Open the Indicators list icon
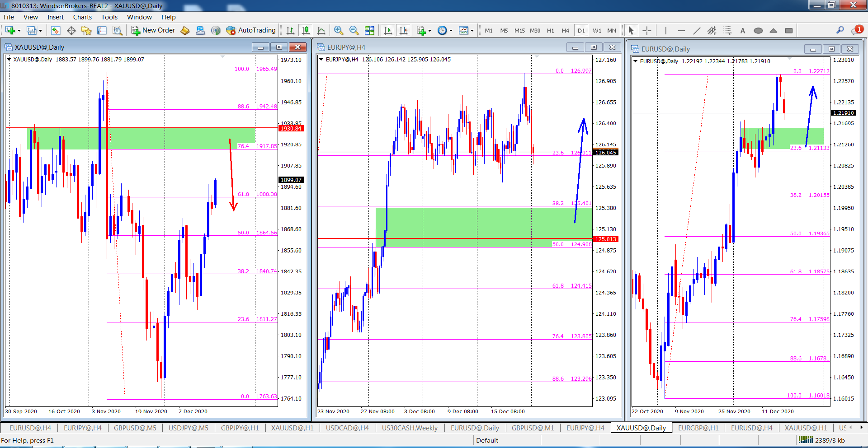 tap(421, 30)
